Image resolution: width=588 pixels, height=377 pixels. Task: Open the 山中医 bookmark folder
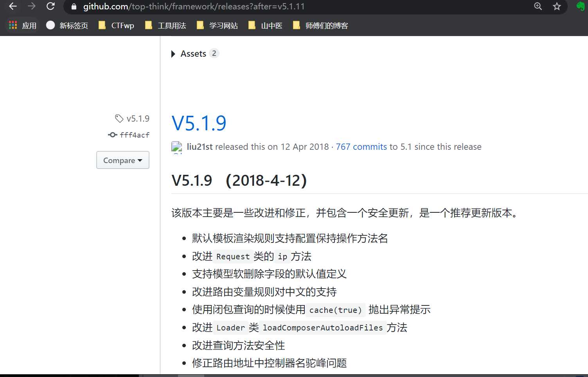265,25
